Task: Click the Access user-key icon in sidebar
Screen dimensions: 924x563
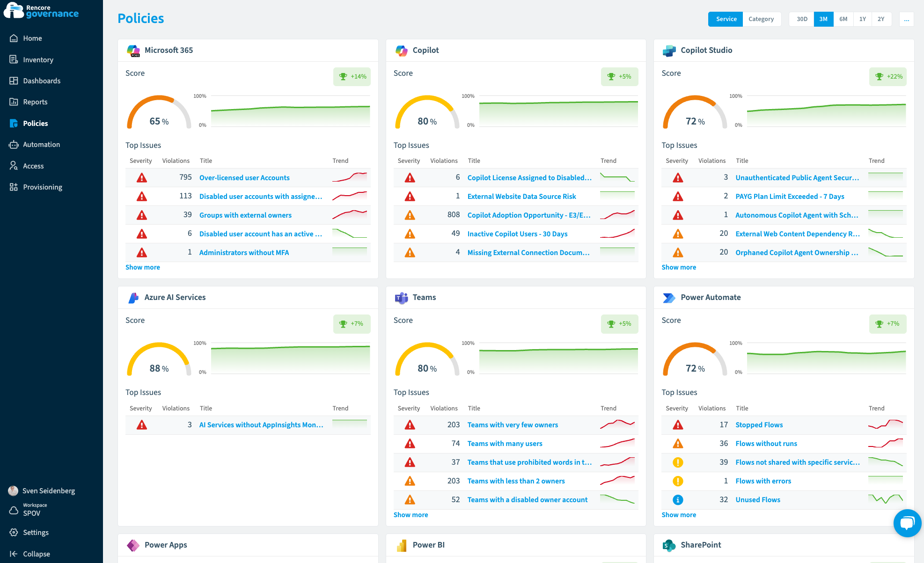Action: coord(14,166)
